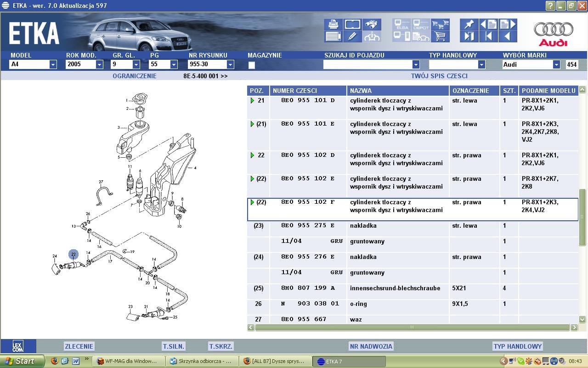Open the PG 55 dropdown

click(x=174, y=64)
